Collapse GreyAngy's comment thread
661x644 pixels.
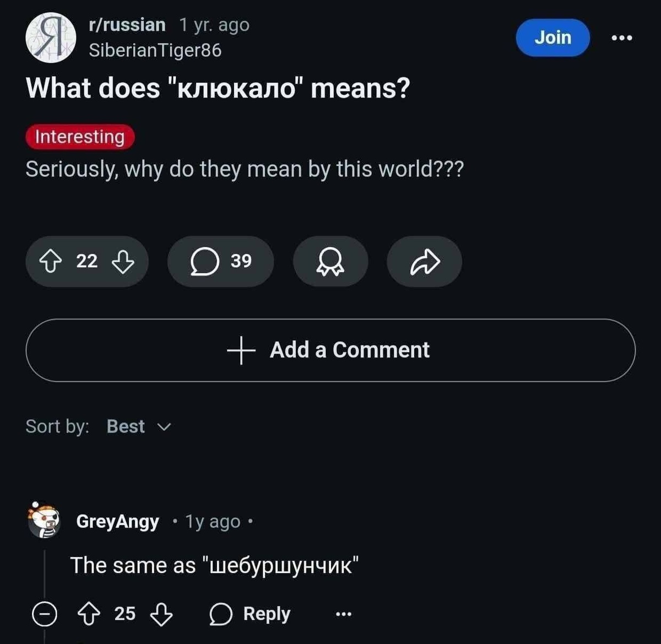(45, 613)
